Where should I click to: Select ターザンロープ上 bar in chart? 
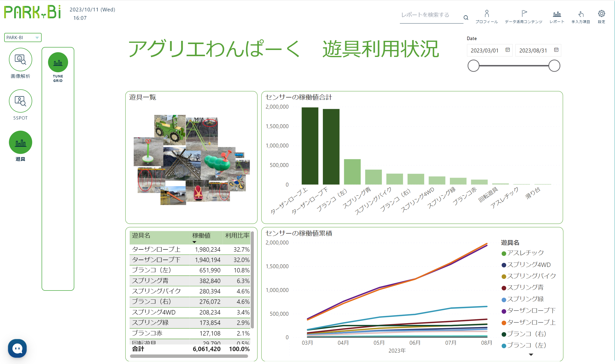pyautogui.click(x=310, y=146)
